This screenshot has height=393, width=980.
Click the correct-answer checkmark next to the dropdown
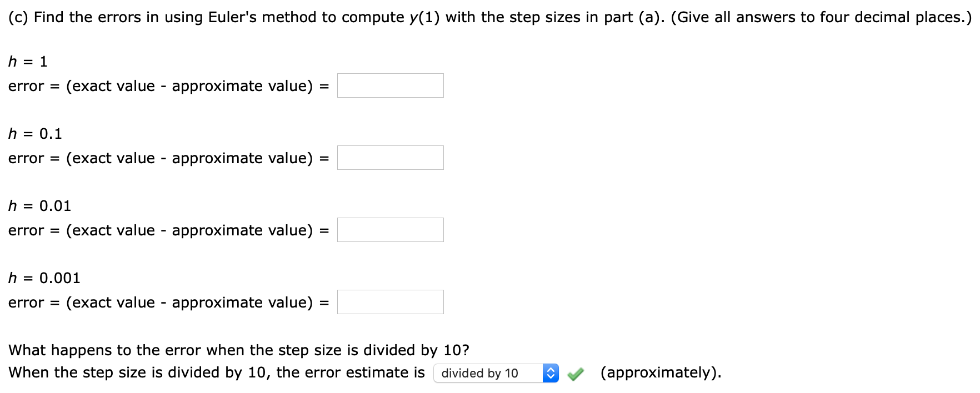tap(576, 373)
